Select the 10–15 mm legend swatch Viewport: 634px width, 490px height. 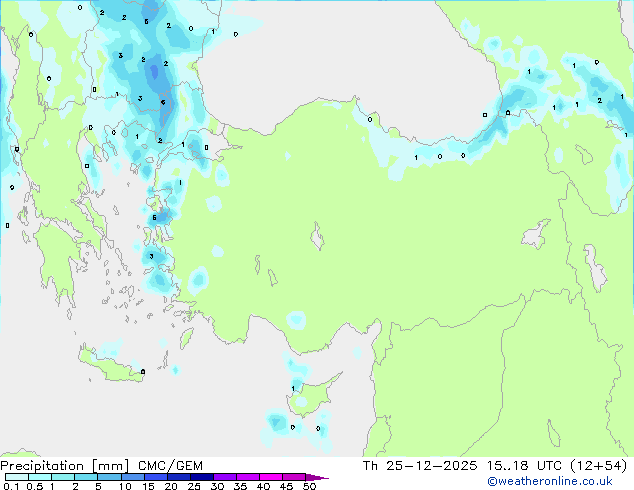point(133,477)
